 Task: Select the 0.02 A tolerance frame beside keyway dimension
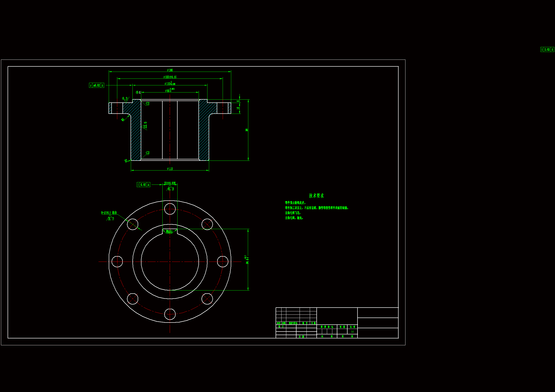[x=143, y=185]
